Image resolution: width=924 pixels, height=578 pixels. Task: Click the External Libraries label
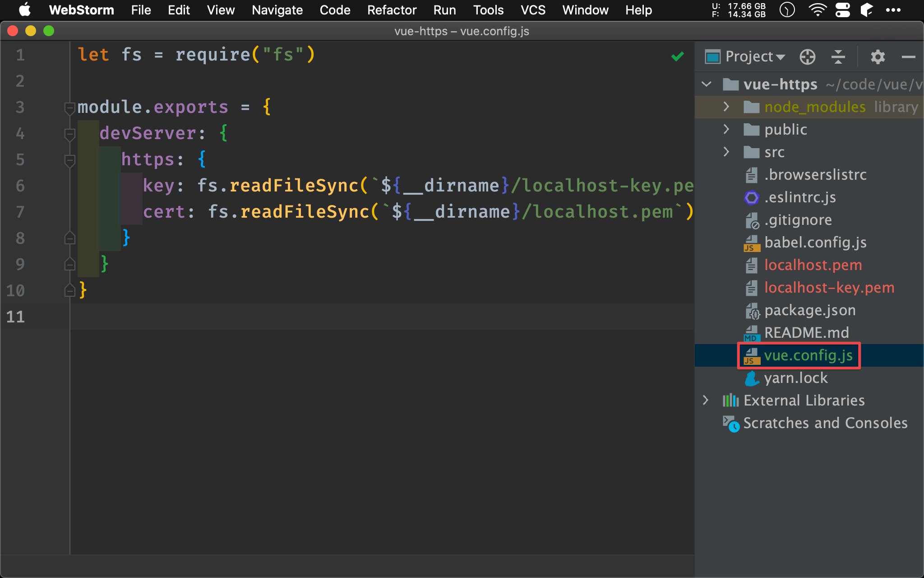(x=804, y=401)
